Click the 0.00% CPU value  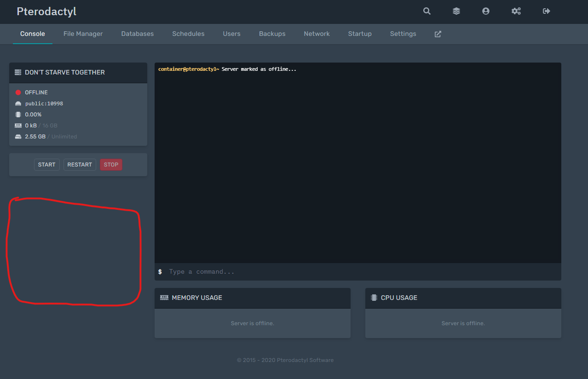33,115
